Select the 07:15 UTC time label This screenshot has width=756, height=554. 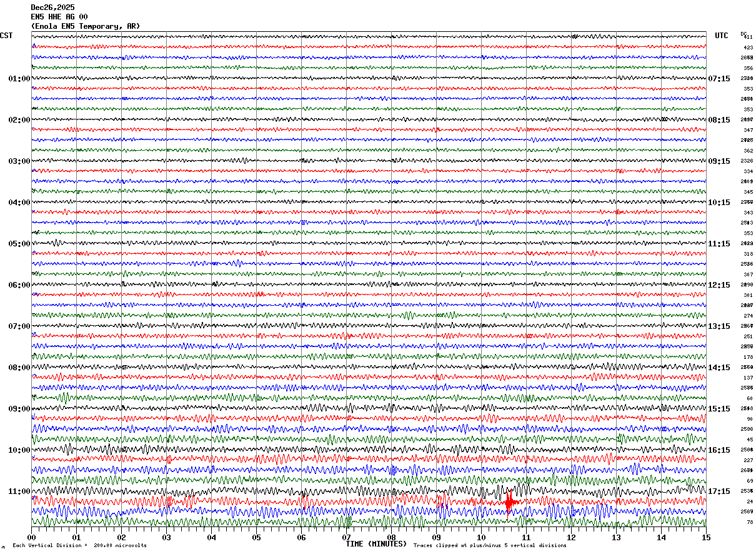[719, 79]
